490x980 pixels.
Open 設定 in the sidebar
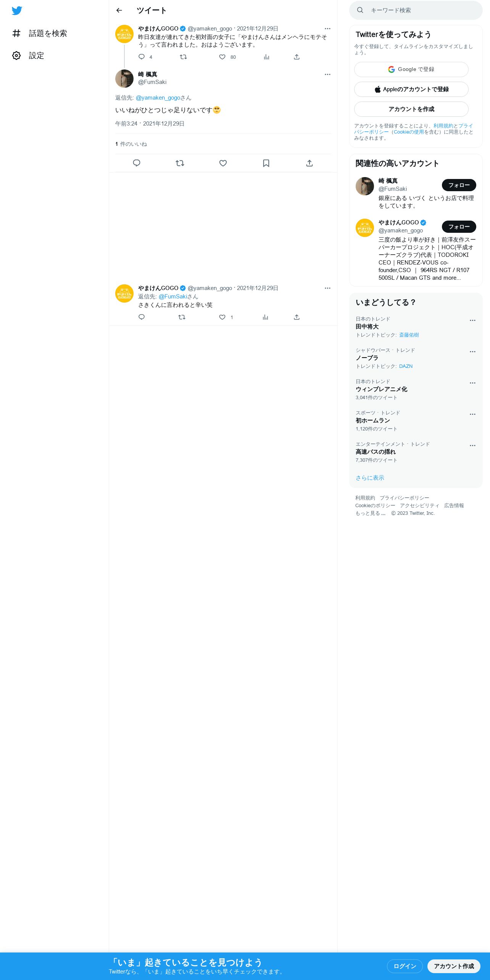coord(28,56)
